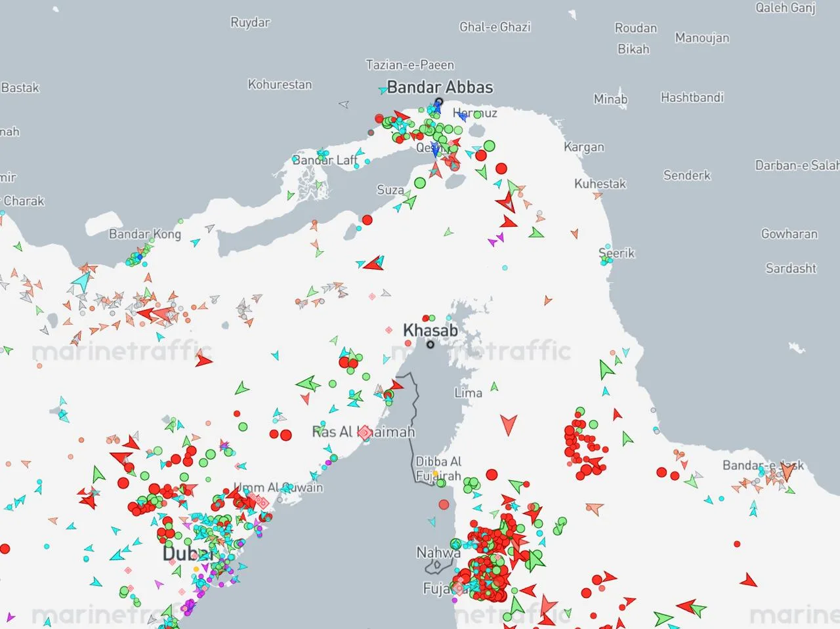The width and height of the screenshot is (840, 629).
Task: Select the Tazian-e-Paeen label
Action: [410, 65]
